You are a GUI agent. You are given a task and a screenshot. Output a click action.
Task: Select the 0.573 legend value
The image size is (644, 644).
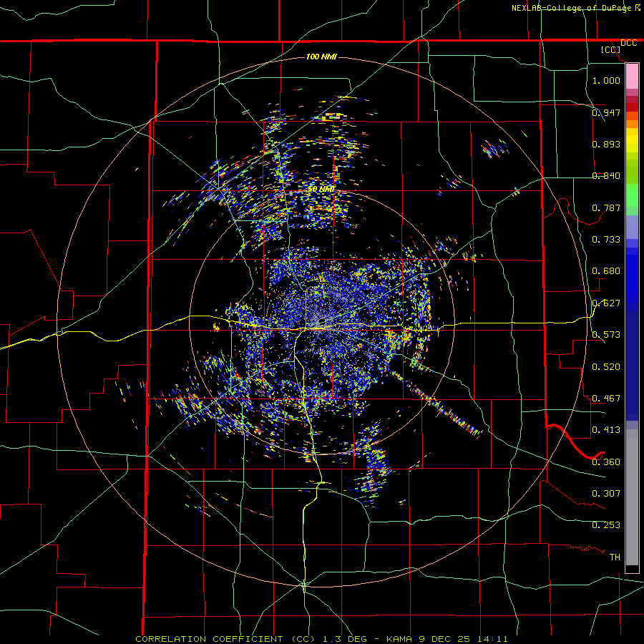[x=606, y=335]
